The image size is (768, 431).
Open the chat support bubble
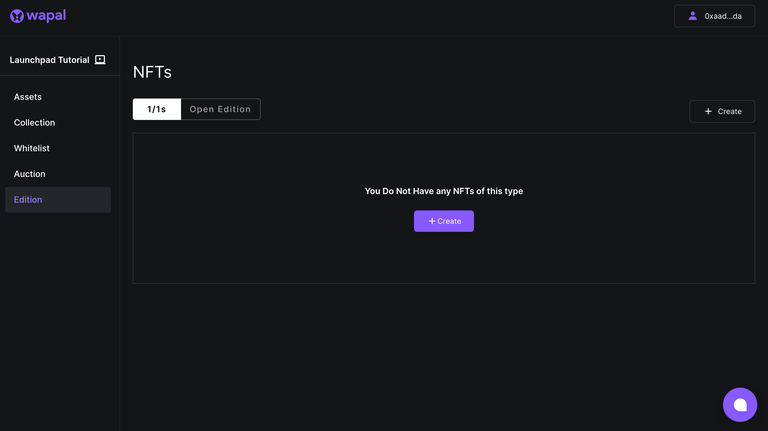[x=740, y=404]
